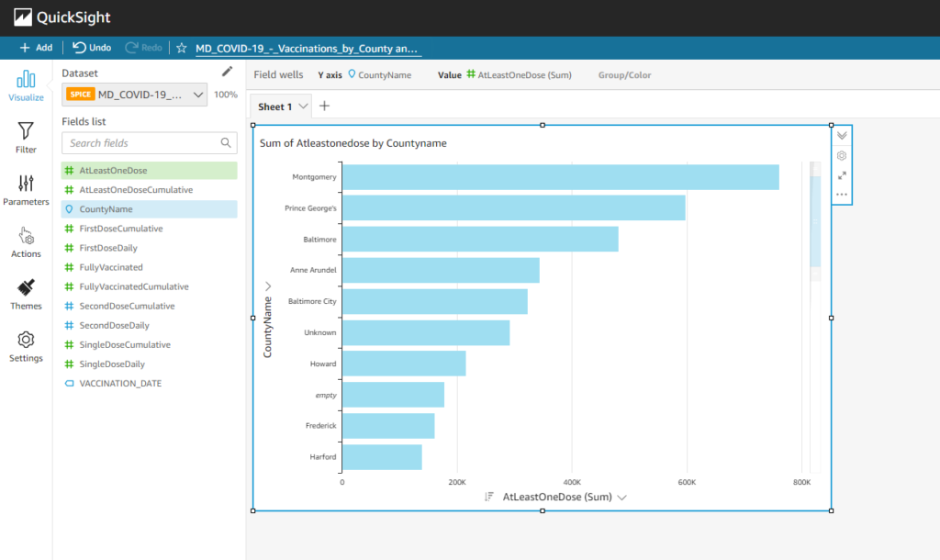
Task: Open the visual's format gear icon
Action: (842, 156)
